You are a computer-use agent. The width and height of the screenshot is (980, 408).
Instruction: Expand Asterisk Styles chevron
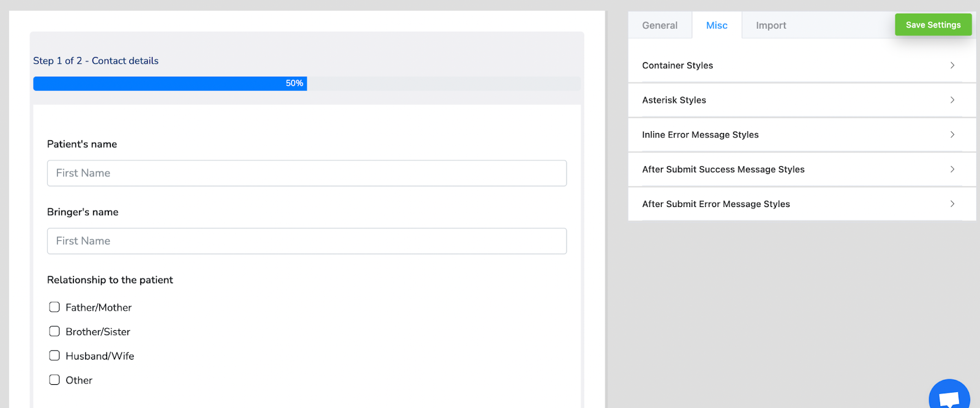point(952,100)
